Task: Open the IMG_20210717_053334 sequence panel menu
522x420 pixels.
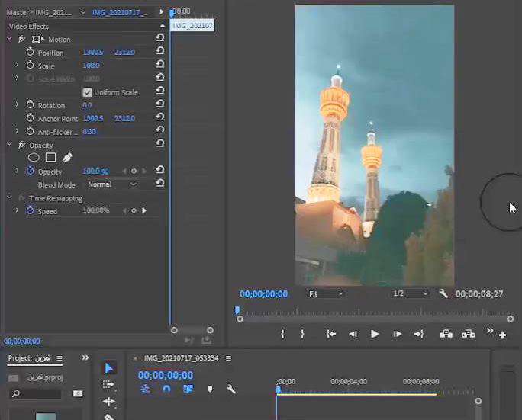Action: 229,358
